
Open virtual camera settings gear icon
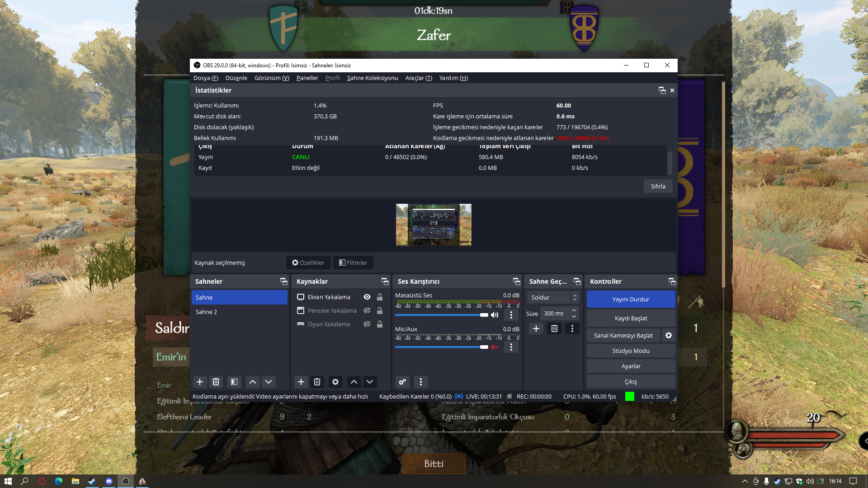(669, 335)
